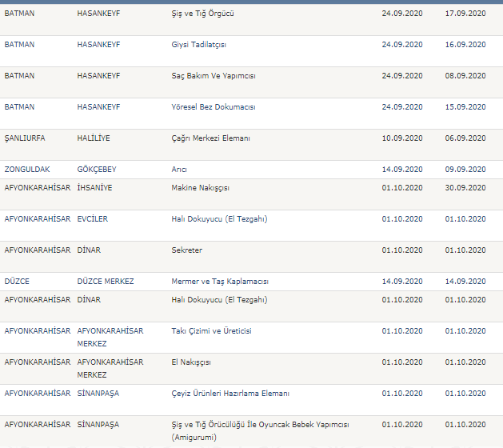Screen dimensions: 503x448
Task: Click the HALİLİYE district cell
Action: tap(94, 138)
